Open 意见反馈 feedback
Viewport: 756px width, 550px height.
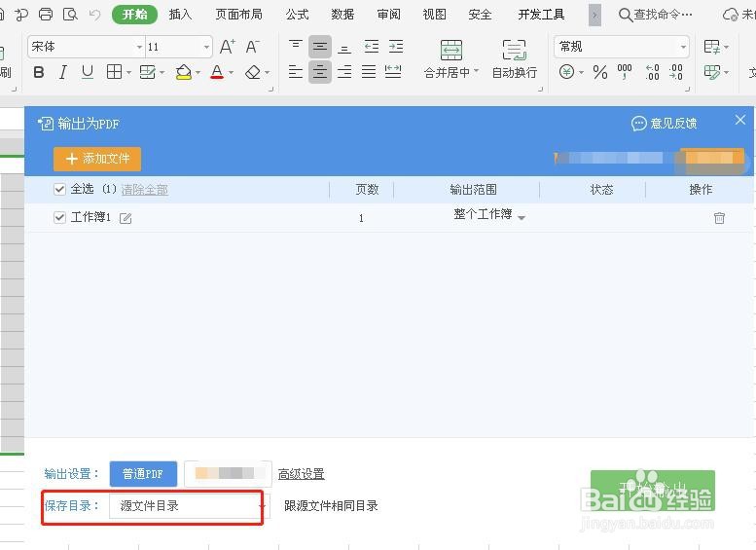tap(665, 124)
